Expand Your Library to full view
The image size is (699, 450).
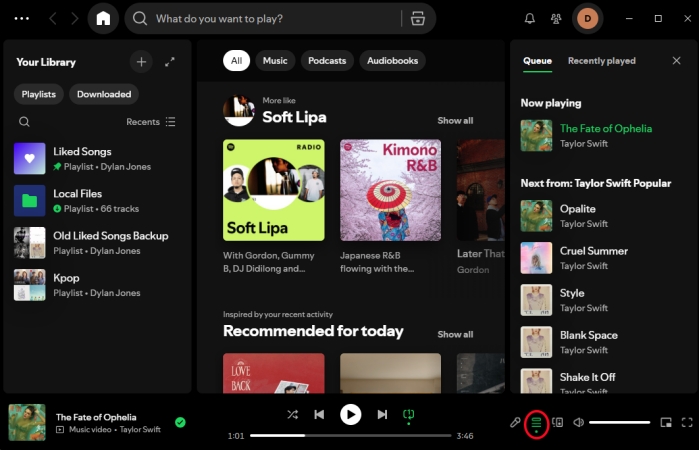[170, 62]
